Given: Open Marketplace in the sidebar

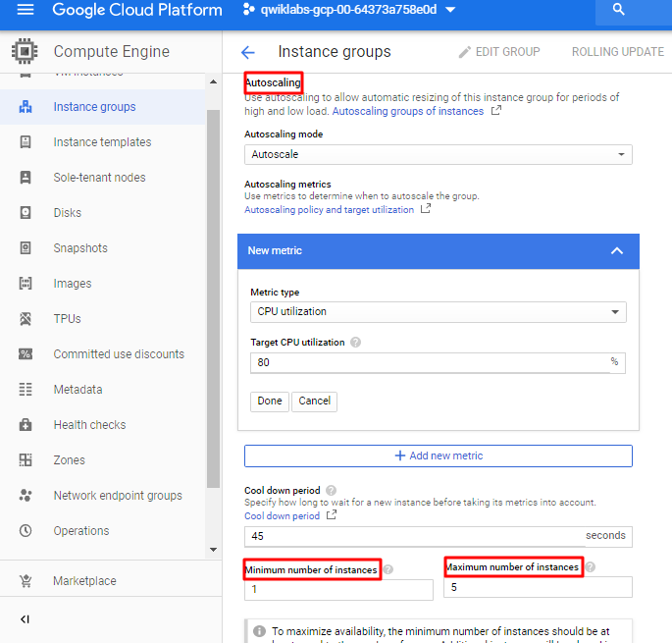Looking at the screenshot, I should coord(84,581).
